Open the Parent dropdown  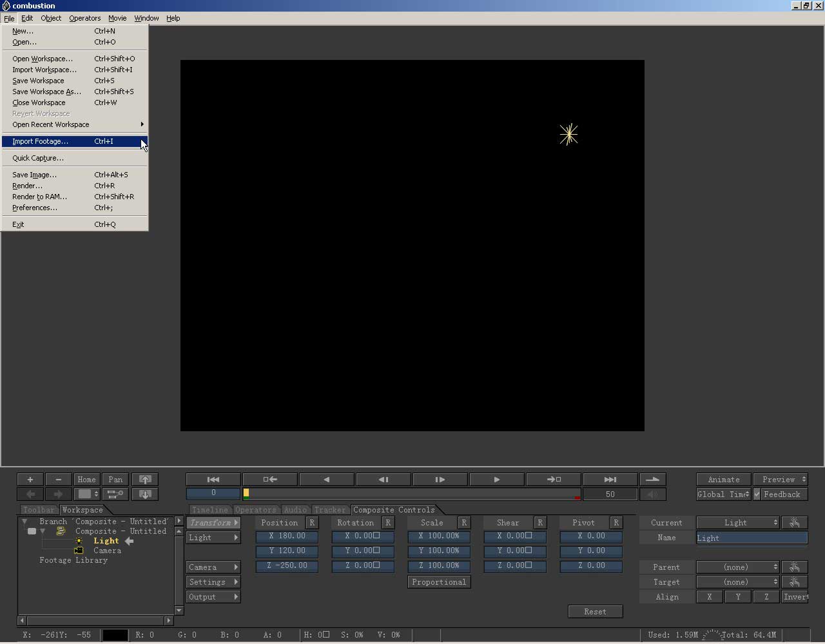coord(737,567)
